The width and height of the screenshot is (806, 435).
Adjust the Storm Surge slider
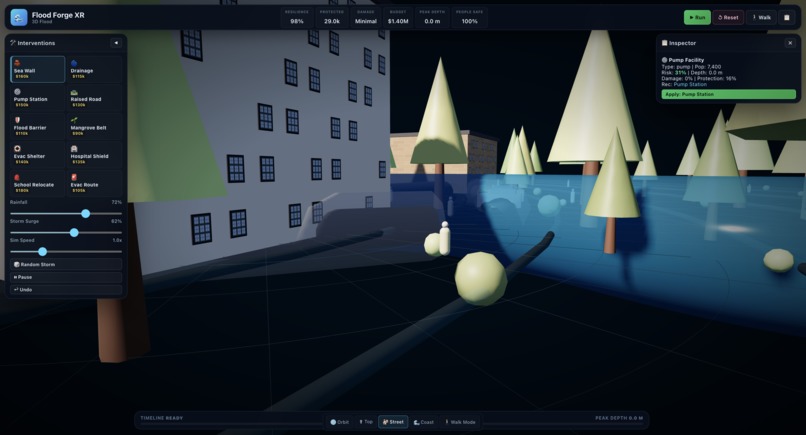pyautogui.click(x=66, y=232)
